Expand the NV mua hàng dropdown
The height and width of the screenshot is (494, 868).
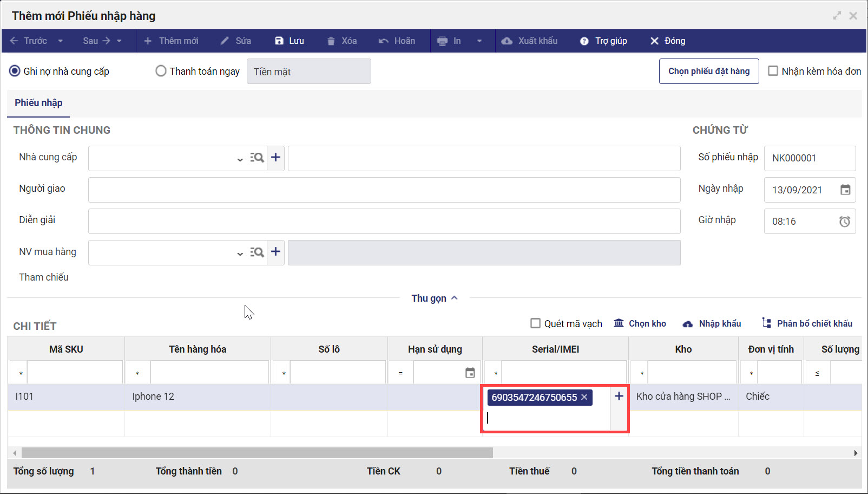tap(240, 253)
